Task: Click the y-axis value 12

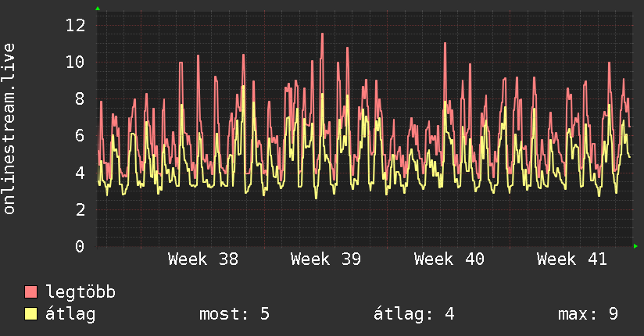Action: (x=75, y=26)
